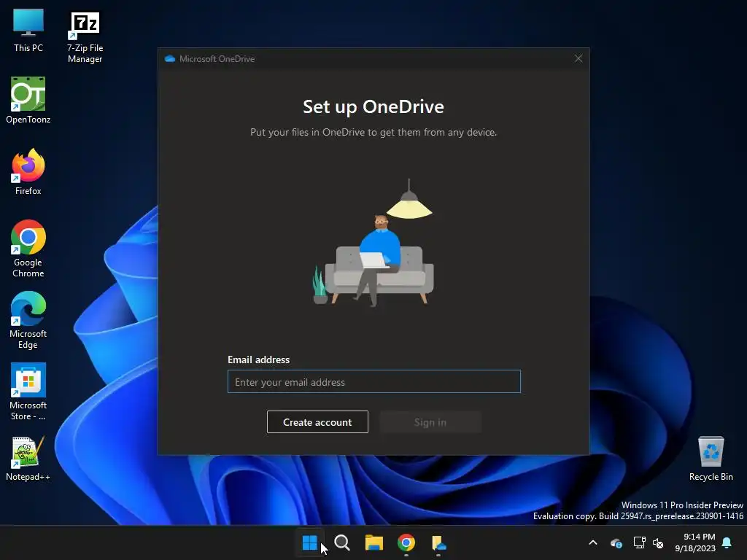Close the Microsoft OneDrive dialog

(x=578, y=58)
